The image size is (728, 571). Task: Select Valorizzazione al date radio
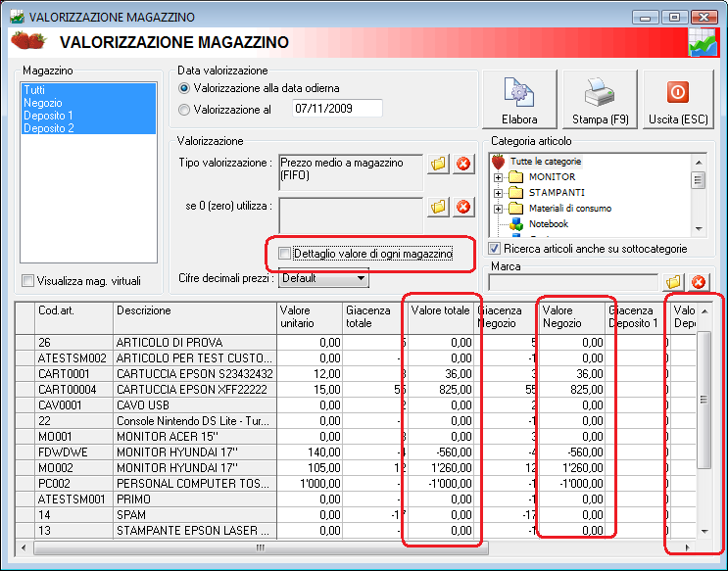pos(184,110)
